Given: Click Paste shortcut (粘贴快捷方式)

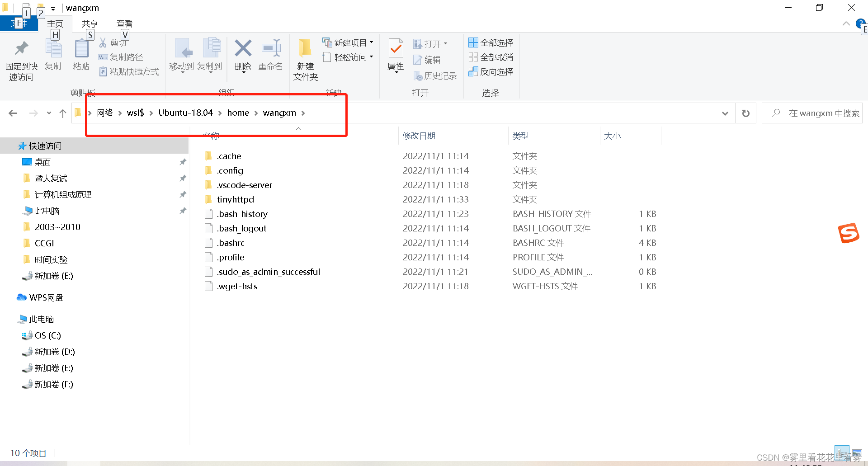Looking at the screenshot, I should coord(129,71).
